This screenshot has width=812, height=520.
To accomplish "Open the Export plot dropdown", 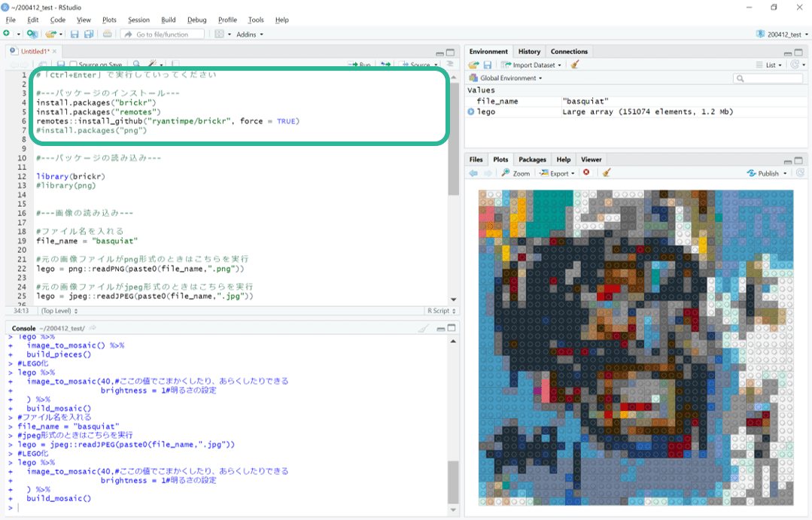I will tap(557, 173).
